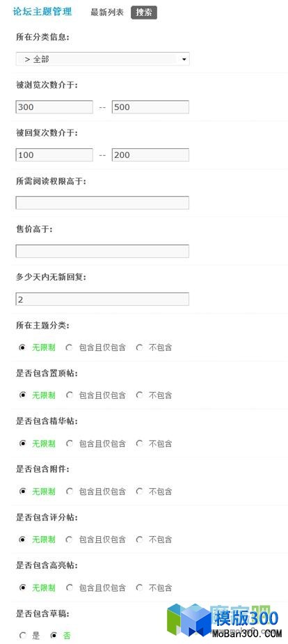Click the maximum replies field containing 200
Image resolution: width=288 pixels, height=644 pixels.
(x=150, y=155)
